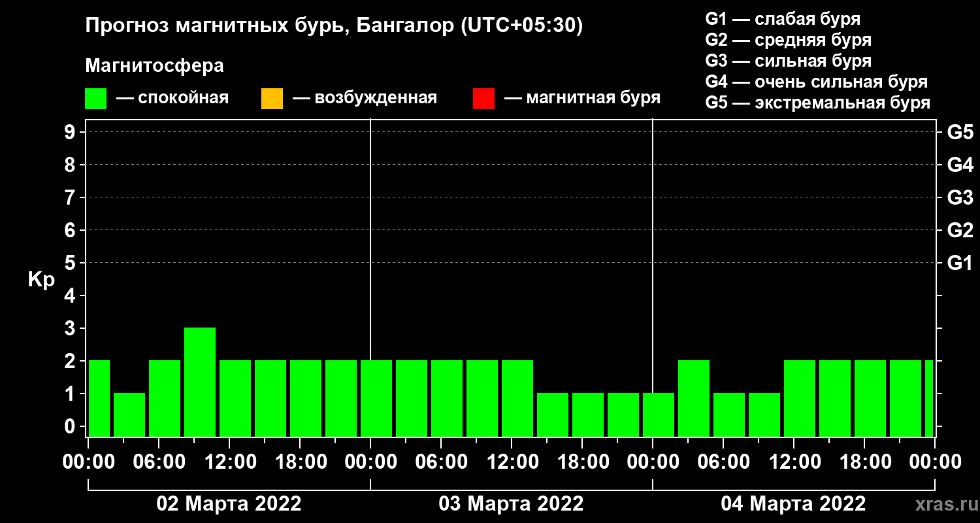980x523 pixels.
Task: Click the '— возбужденная' legend label
Action: [x=365, y=99]
